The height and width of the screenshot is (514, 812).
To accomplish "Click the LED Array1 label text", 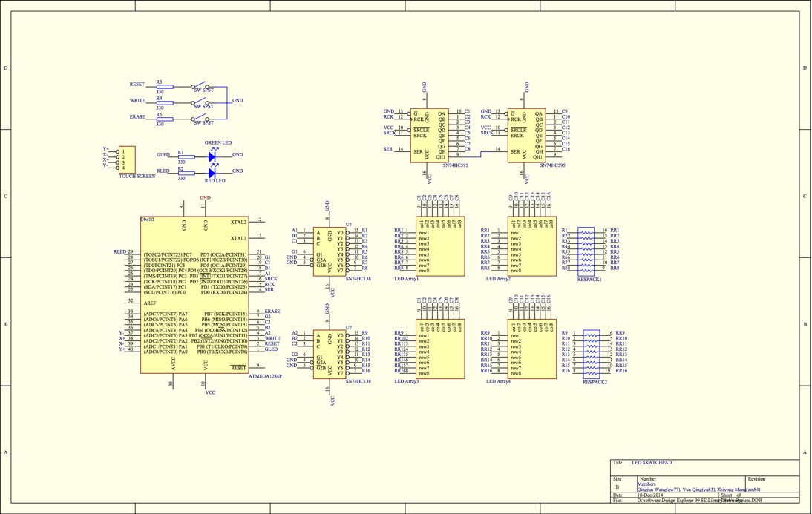I will pos(407,278).
